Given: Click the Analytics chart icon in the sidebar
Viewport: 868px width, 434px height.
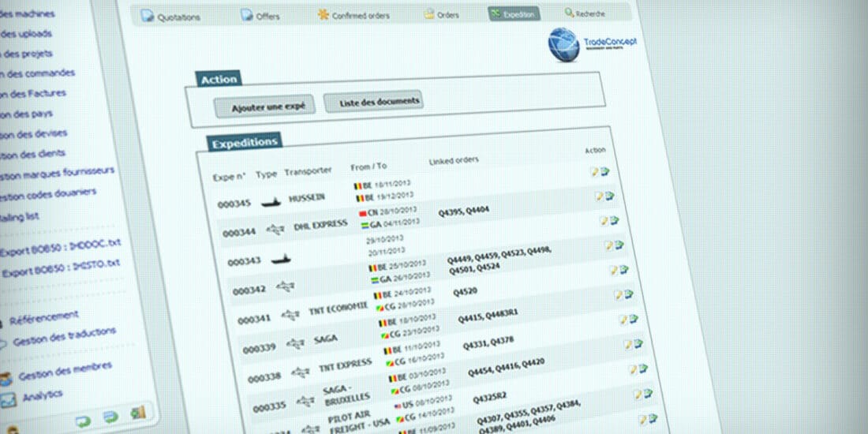Looking at the screenshot, I should click(x=8, y=400).
